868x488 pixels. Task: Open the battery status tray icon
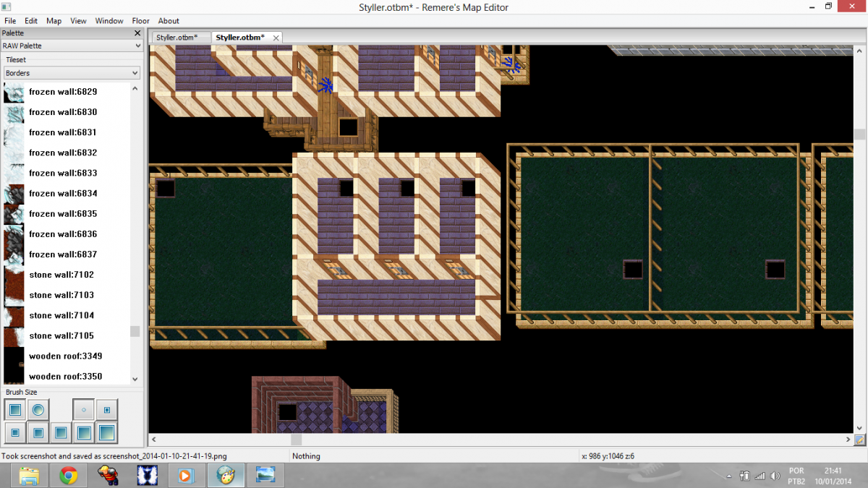tap(745, 476)
